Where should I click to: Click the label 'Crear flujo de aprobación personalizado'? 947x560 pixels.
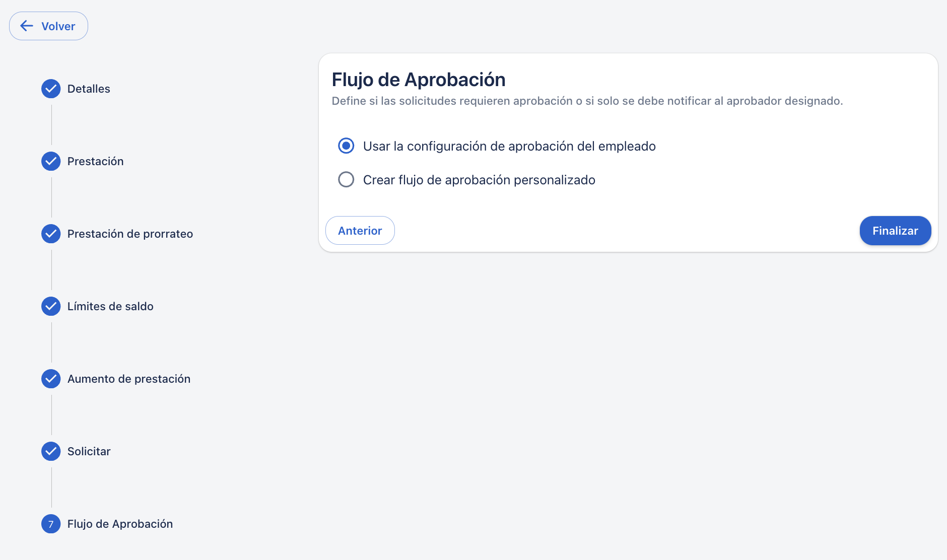(479, 180)
